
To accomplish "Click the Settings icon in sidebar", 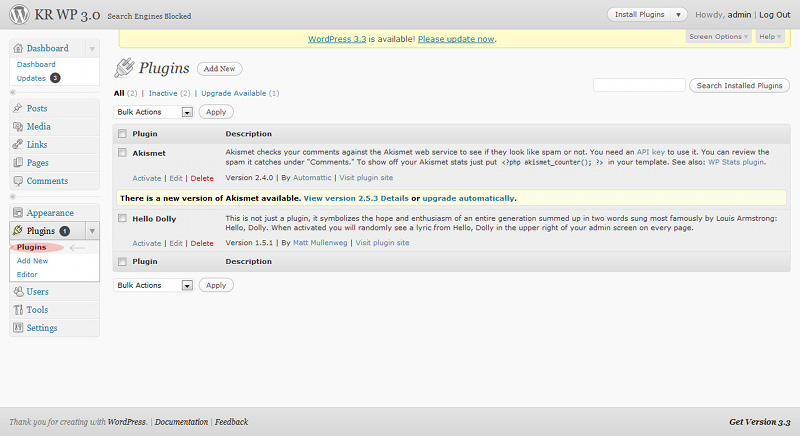I will tap(18, 327).
